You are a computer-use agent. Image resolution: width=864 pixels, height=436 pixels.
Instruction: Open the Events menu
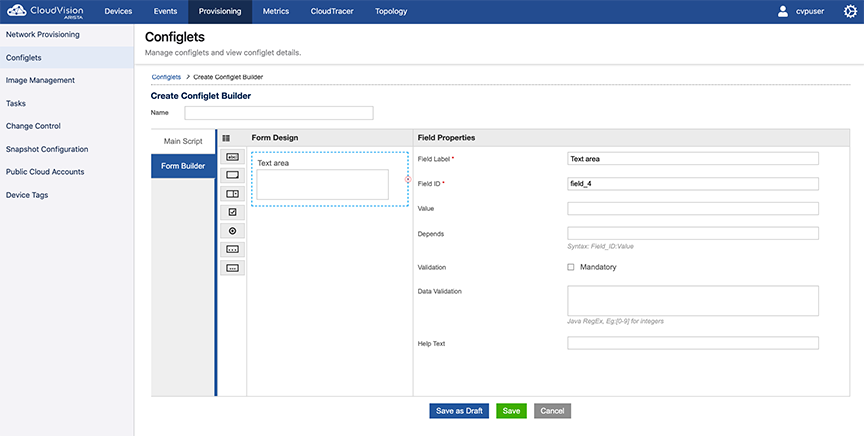point(165,11)
